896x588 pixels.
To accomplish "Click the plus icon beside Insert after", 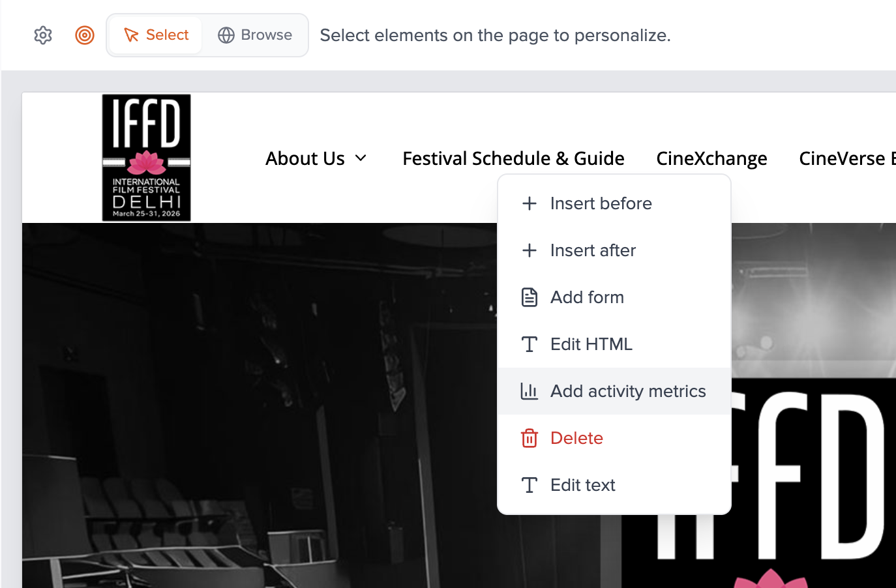I will coord(530,250).
